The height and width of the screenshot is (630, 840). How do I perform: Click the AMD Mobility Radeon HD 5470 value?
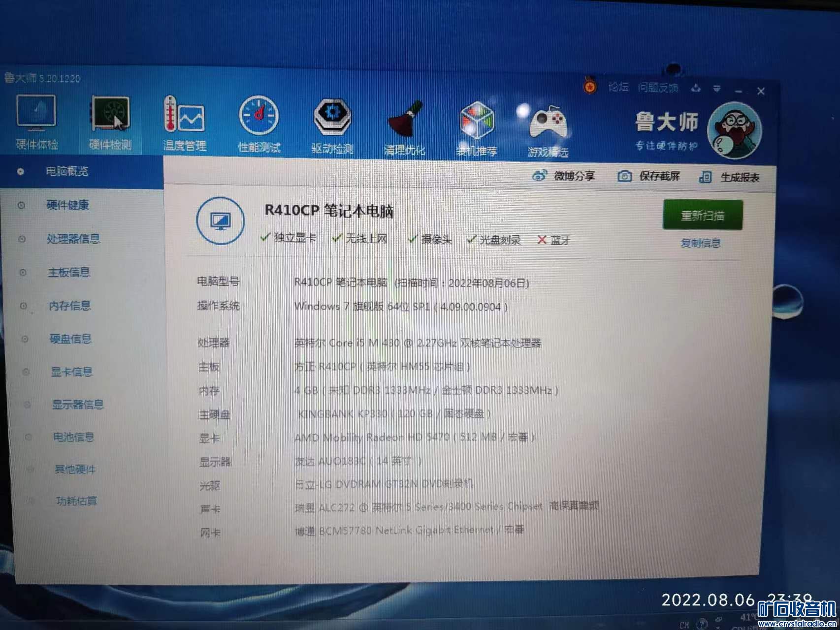coord(415,437)
